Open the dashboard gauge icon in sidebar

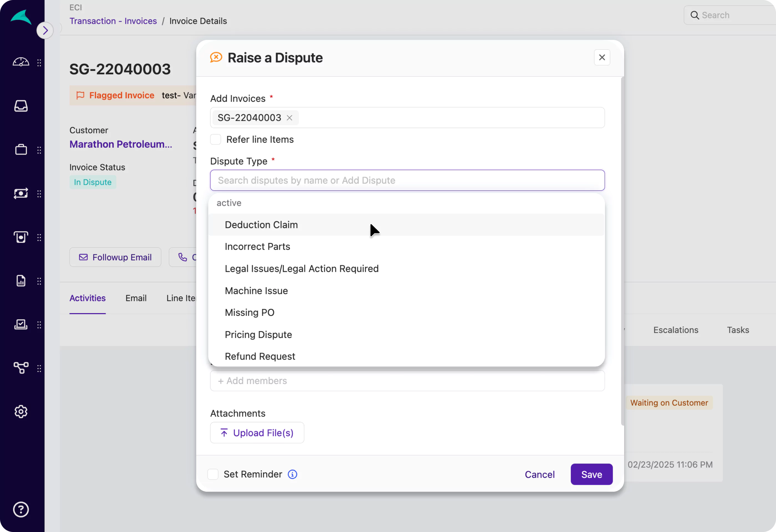tap(21, 62)
